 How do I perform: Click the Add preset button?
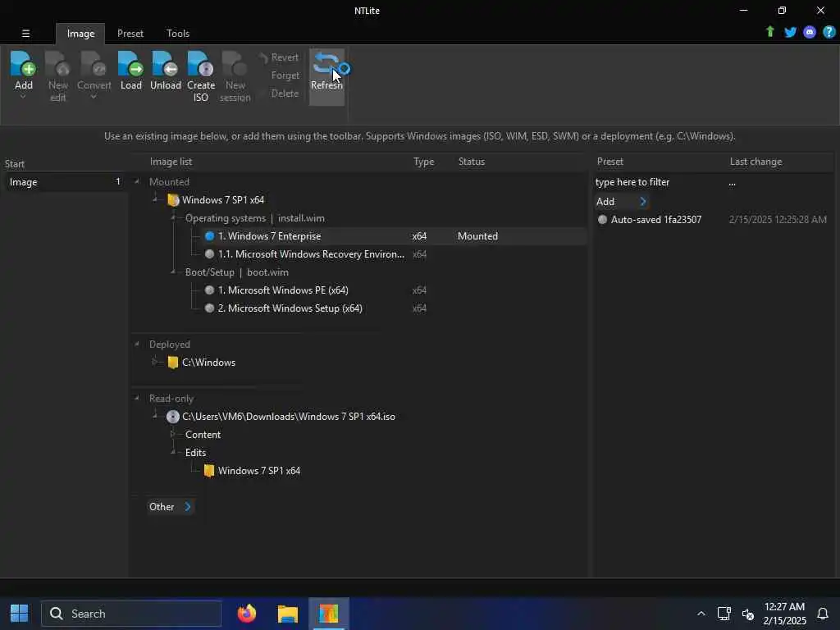click(622, 202)
